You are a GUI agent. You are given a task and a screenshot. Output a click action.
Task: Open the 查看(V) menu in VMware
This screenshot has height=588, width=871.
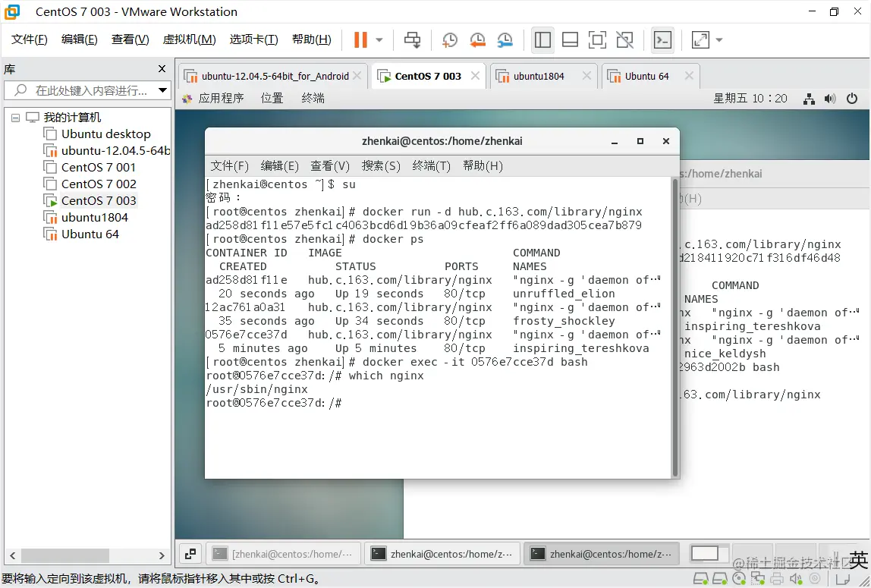tap(130, 39)
